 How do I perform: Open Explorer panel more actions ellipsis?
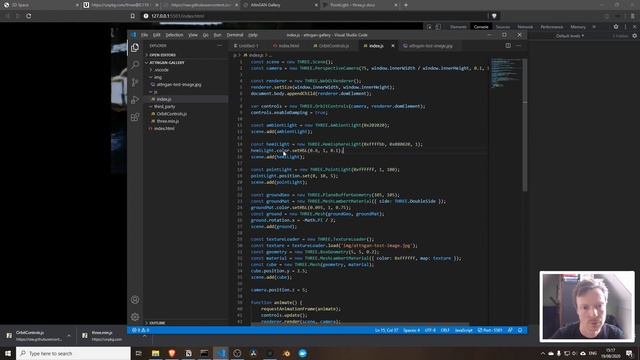[220, 46]
